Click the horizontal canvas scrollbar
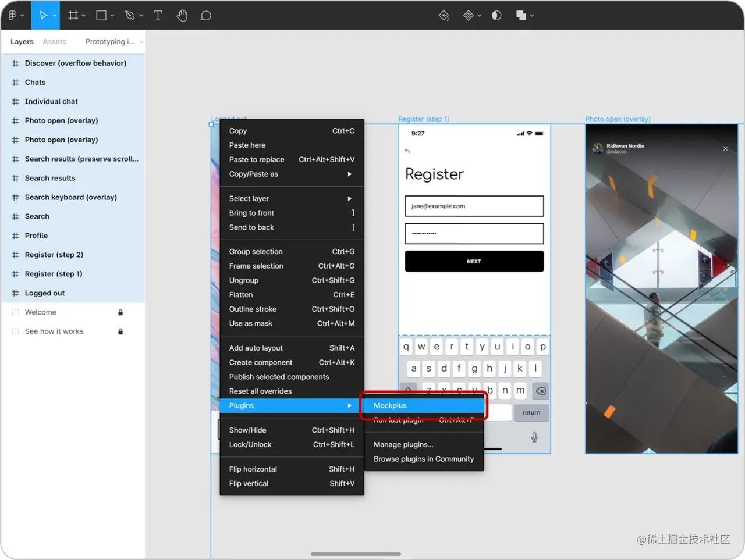This screenshot has height=560, width=745. 356,554
